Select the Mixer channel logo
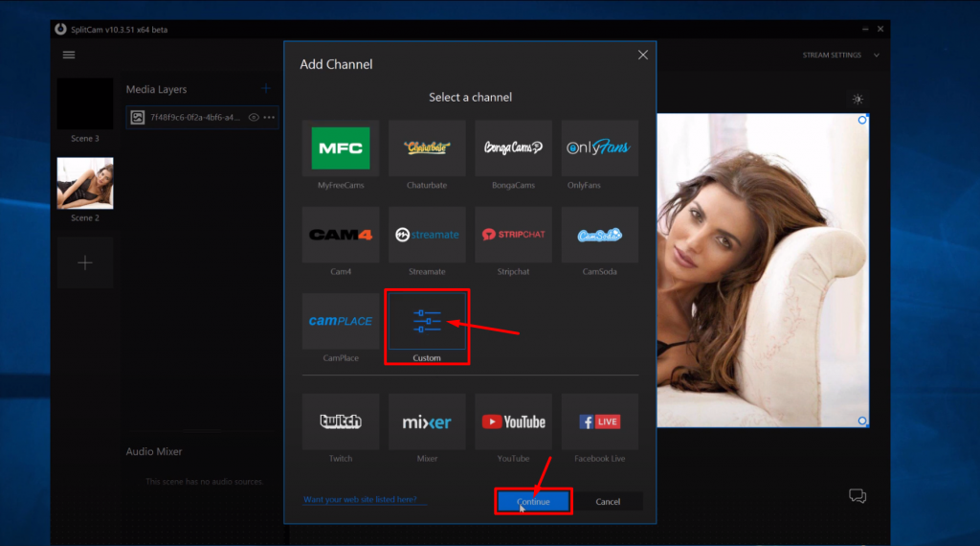980x546 pixels. coord(427,422)
